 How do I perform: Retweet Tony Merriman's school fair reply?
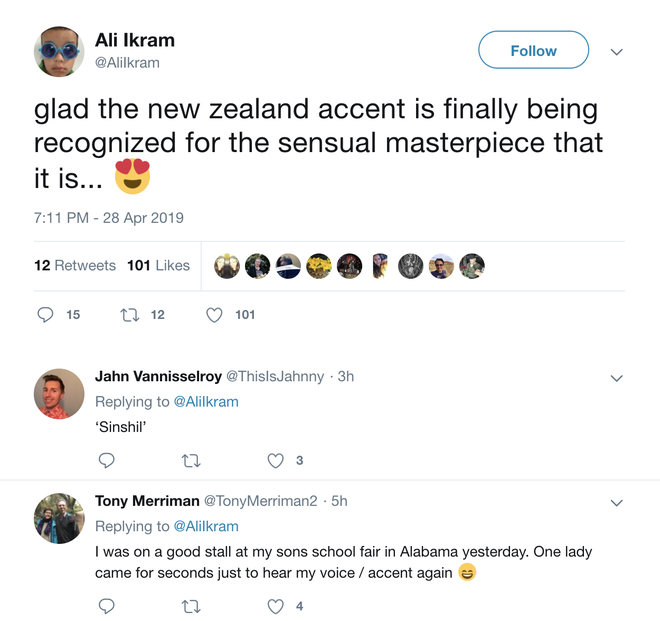pyautogui.click(x=190, y=606)
